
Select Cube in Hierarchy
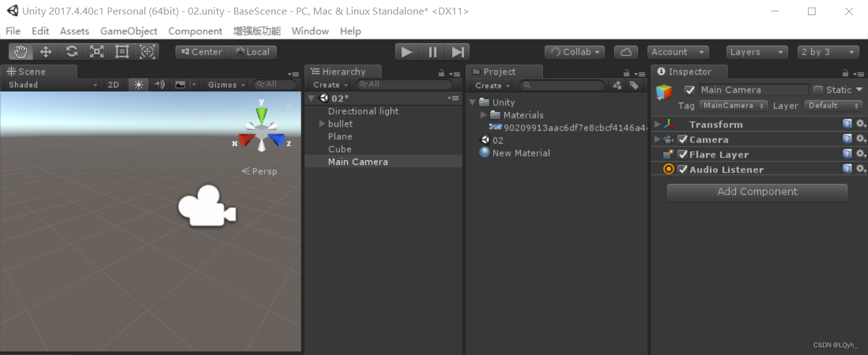coord(339,149)
